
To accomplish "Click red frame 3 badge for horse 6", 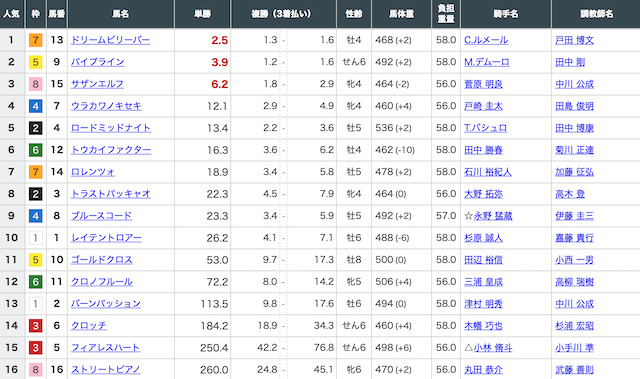I will 36,326.
